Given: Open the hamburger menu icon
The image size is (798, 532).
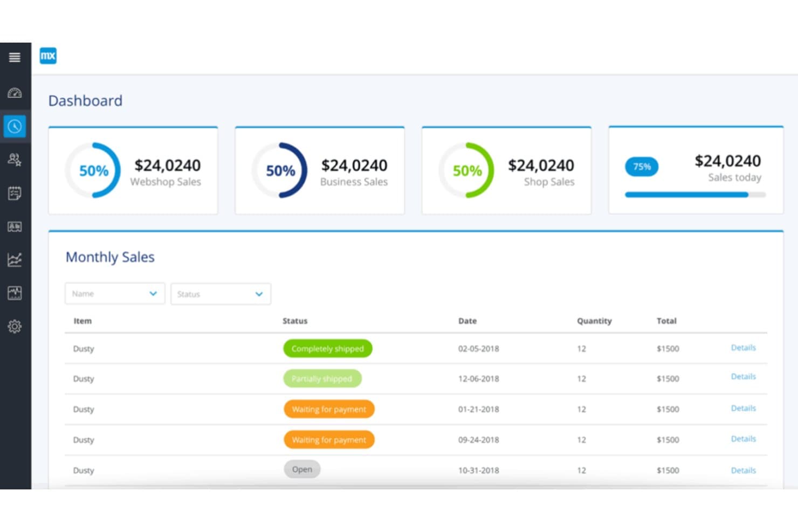Looking at the screenshot, I should [x=15, y=57].
